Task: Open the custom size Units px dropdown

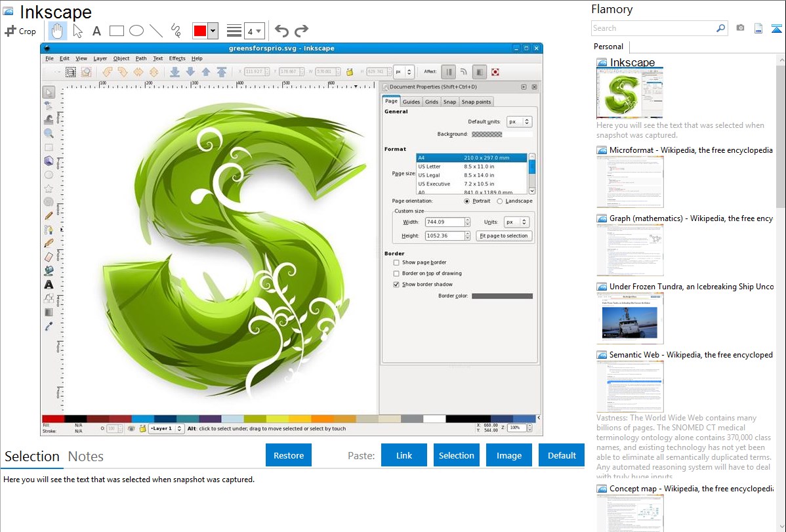Action: pos(517,222)
